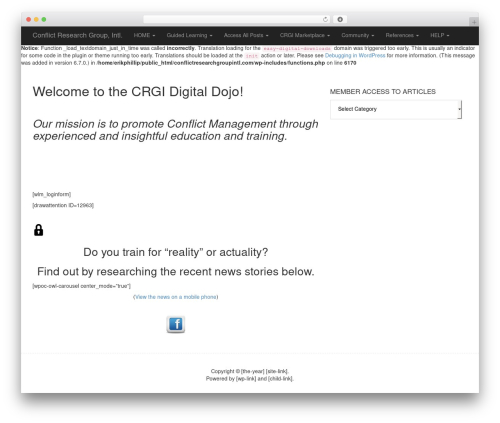Click the Welcome to the CRGI Digital Dojo heading
The width and height of the screenshot is (500, 423).
point(138,92)
